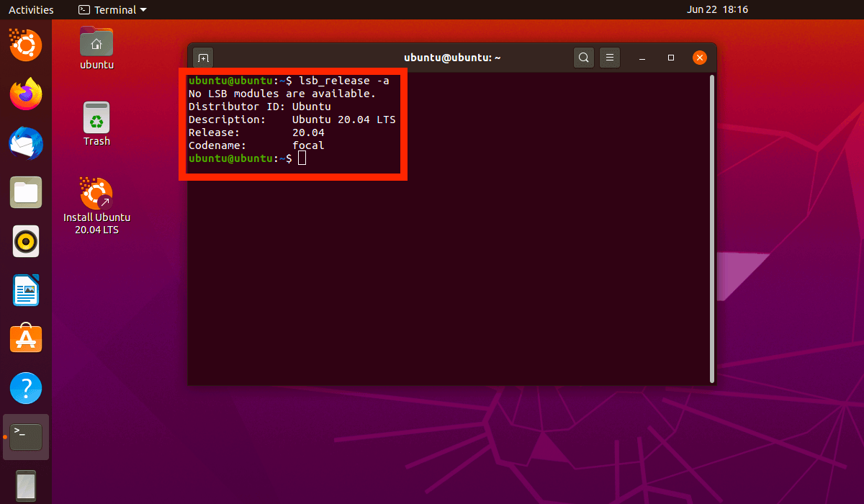The width and height of the screenshot is (864, 504).
Task: Click the 'Release: 20.04' line
Action: click(x=256, y=132)
